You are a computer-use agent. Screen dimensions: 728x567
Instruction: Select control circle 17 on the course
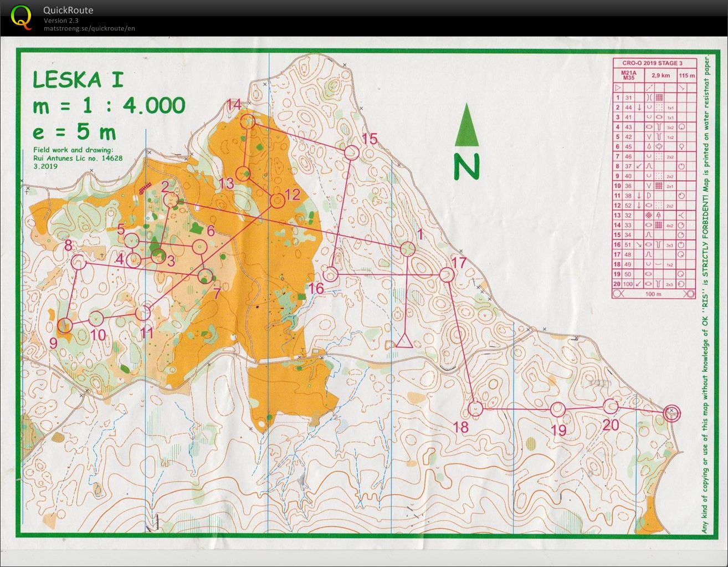point(447,274)
